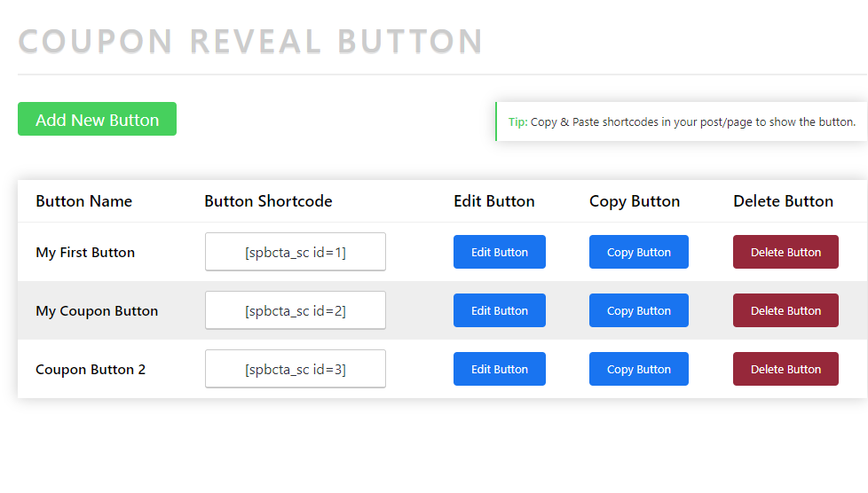
Task: Edit the My First Button entry
Action: [x=499, y=252]
